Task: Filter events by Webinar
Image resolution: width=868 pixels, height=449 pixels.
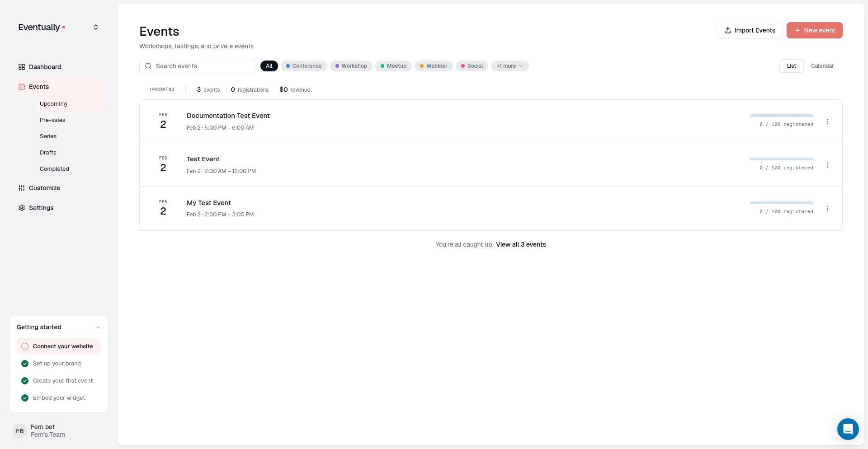Action: point(434,66)
